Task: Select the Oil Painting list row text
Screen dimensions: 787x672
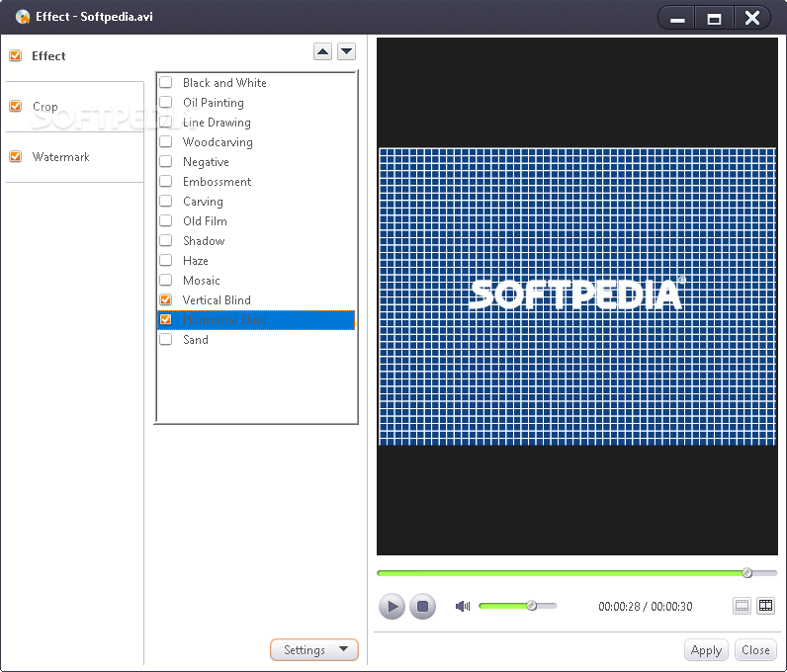Action: tap(214, 103)
